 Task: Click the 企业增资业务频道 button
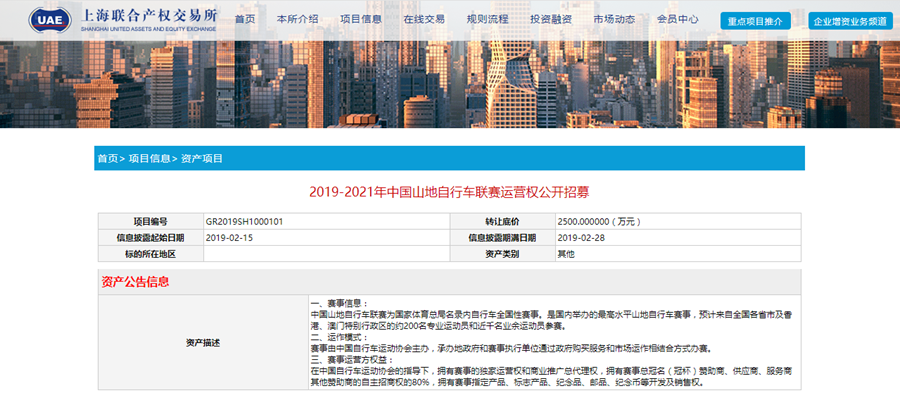(x=851, y=21)
